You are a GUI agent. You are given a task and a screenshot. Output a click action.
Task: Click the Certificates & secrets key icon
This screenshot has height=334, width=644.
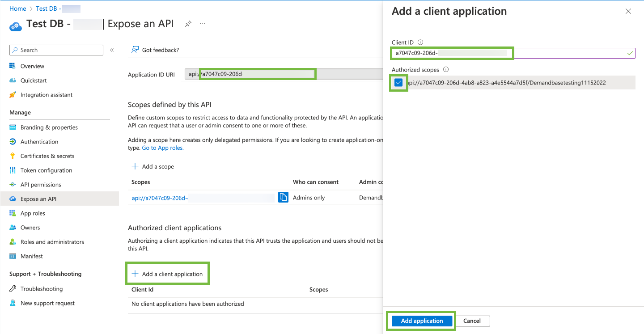coord(13,156)
